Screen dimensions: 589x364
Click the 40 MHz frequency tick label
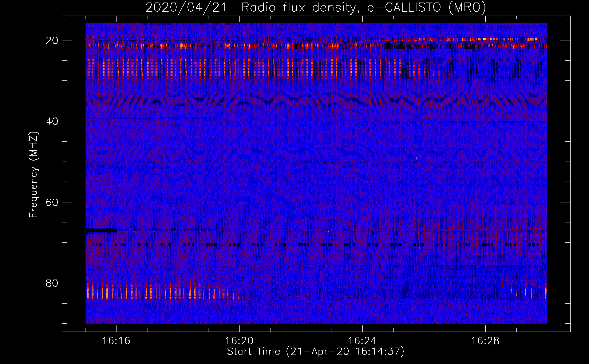click(52, 121)
